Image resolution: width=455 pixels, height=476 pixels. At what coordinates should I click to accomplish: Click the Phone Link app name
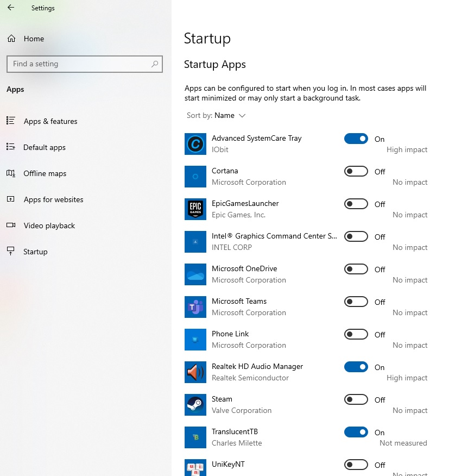[230, 334]
